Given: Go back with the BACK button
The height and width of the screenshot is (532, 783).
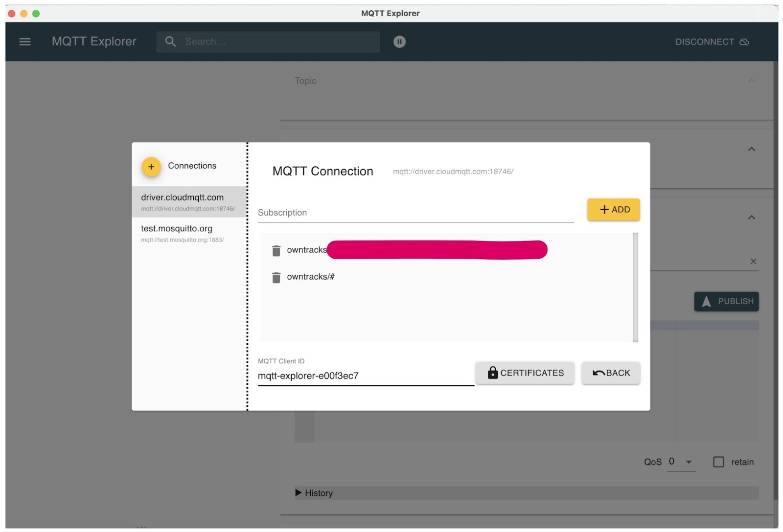Looking at the screenshot, I should tap(611, 373).
